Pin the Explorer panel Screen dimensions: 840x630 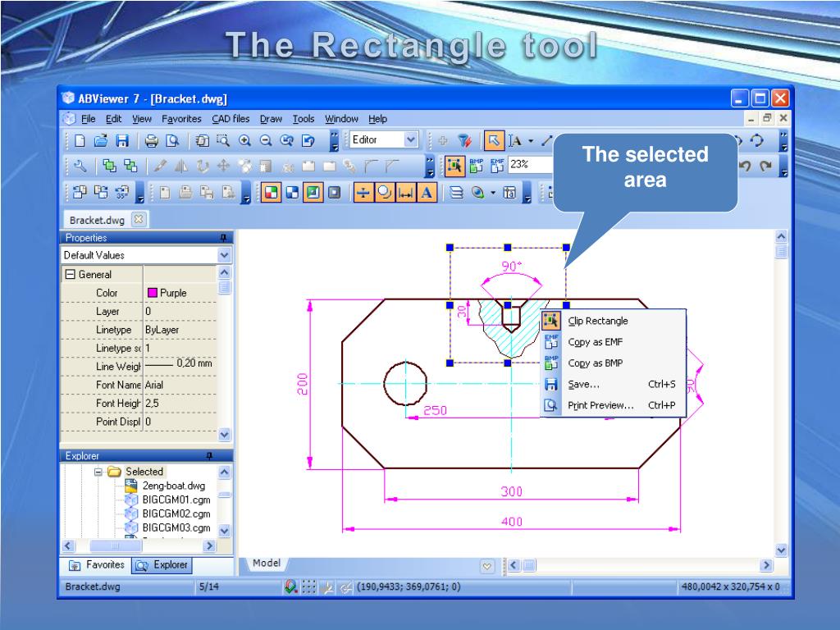click(209, 456)
